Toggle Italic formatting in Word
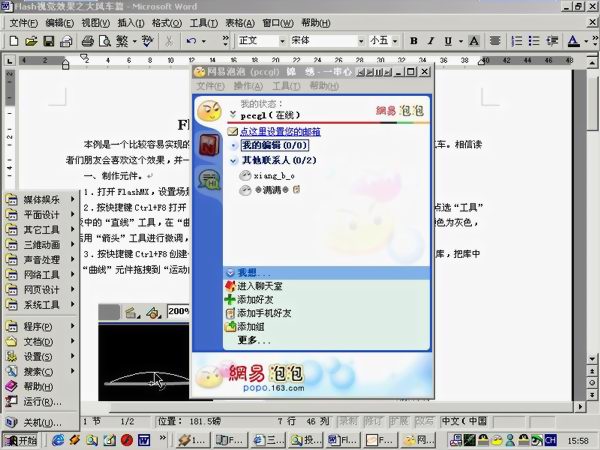 (434, 41)
